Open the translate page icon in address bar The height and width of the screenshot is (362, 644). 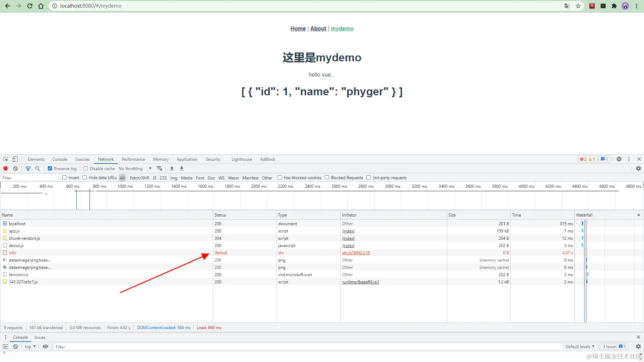click(x=567, y=6)
